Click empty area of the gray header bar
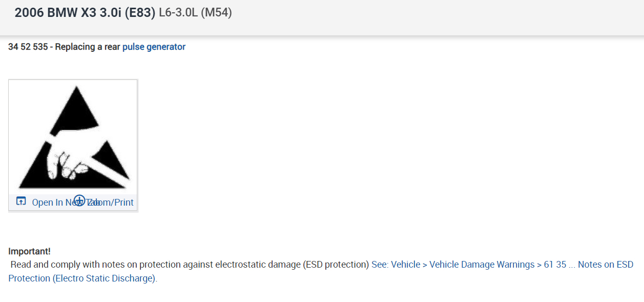 435,15
